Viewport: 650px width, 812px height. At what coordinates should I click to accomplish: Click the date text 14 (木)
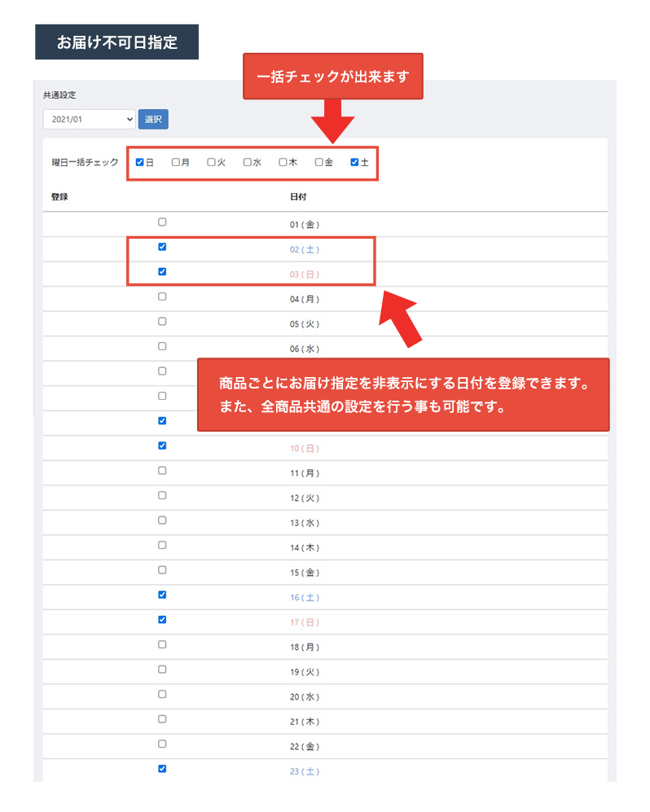tap(305, 548)
